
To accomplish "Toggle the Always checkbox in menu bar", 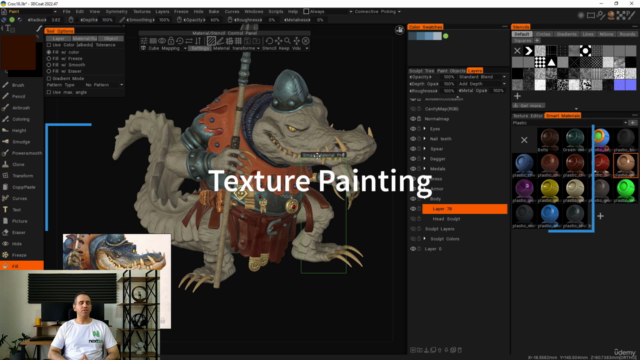I will point(306,11).
